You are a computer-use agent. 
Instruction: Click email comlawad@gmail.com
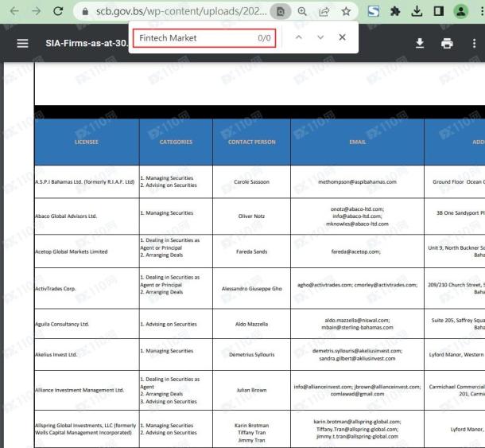(x=357, y=394)
